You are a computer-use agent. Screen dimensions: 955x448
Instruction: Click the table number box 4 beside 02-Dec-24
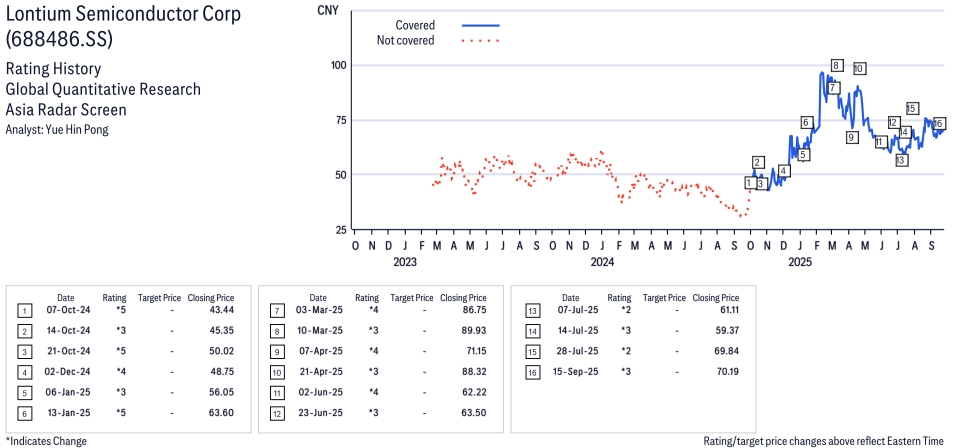point(23,373)
